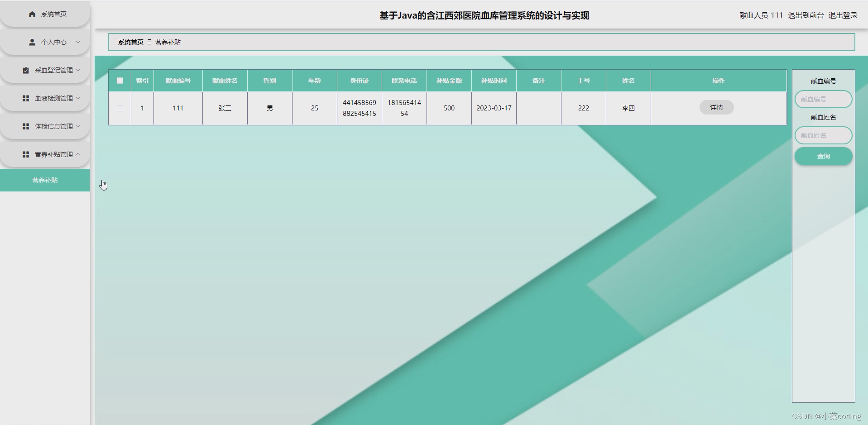Image resolution: width=868 pixels, height=425 pixels.
Task: Expand the 体检信息管理 chevron
Action: click(78, 126)
